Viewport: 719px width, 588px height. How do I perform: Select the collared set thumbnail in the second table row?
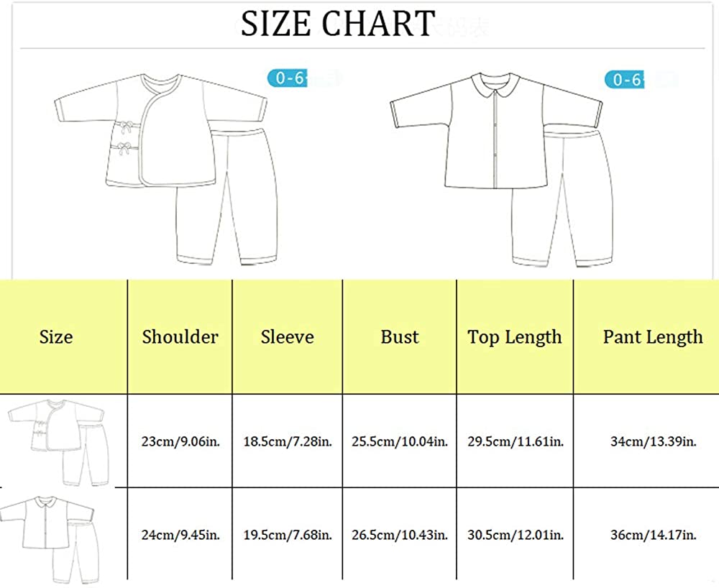point(50,536)
